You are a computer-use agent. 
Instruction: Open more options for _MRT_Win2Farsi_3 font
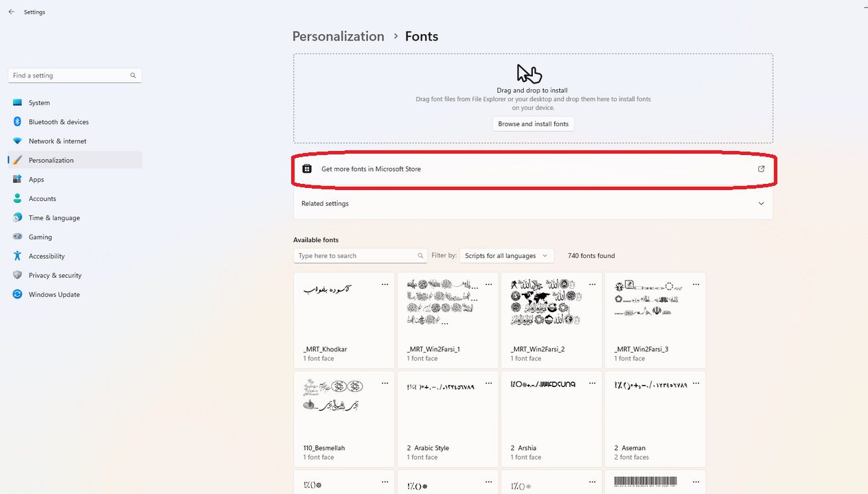coord(696,284)
